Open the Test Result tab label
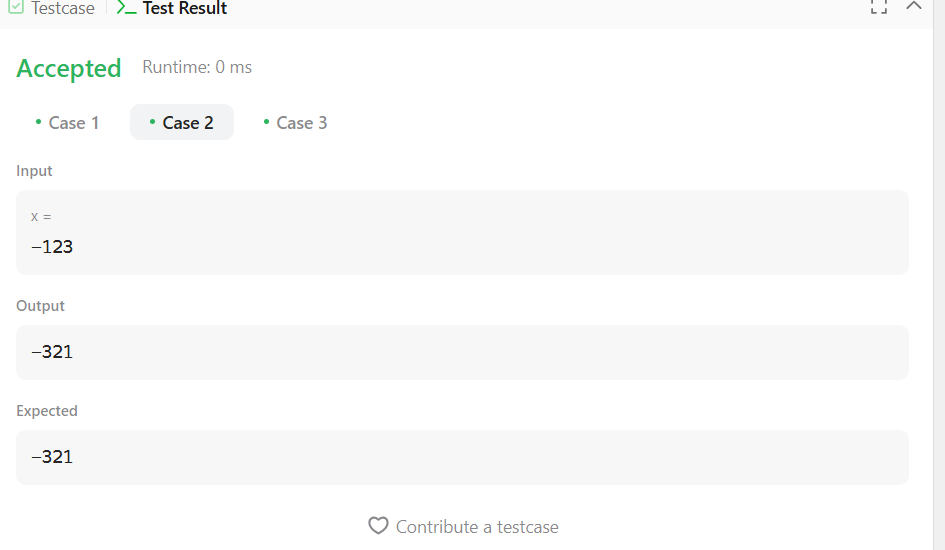 click(x=185, y=8)
